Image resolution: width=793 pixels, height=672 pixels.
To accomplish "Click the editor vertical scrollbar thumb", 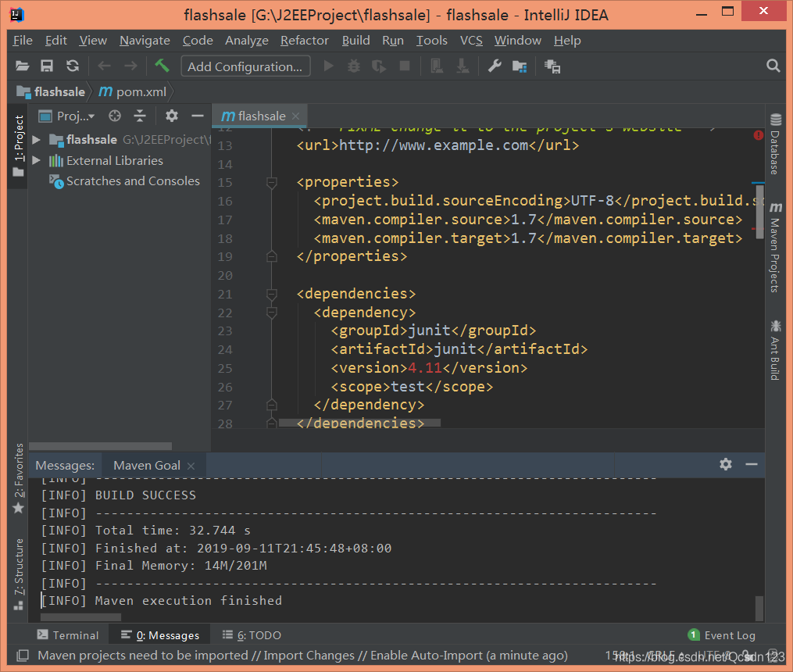I will [x=759, y=211].
